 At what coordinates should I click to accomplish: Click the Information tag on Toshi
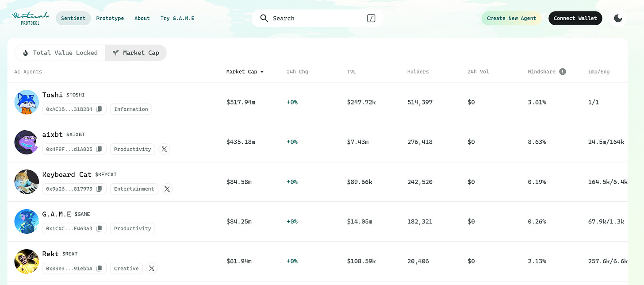pos(131,109)
